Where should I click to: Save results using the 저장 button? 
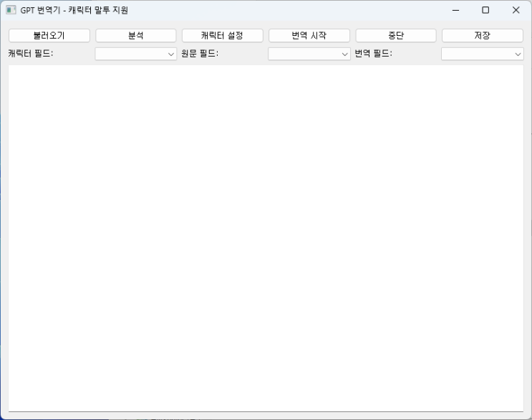pos(482,36)
